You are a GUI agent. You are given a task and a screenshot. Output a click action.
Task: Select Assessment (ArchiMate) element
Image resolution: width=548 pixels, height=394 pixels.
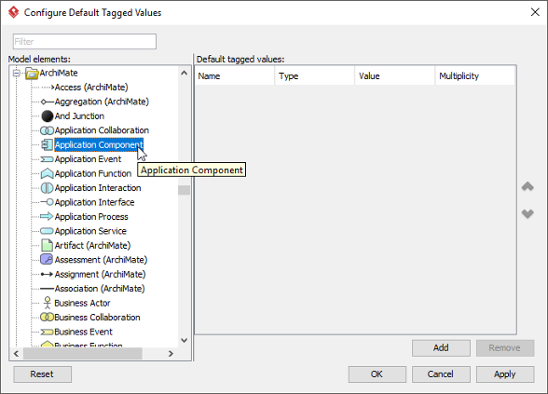[x=101, y=260]
